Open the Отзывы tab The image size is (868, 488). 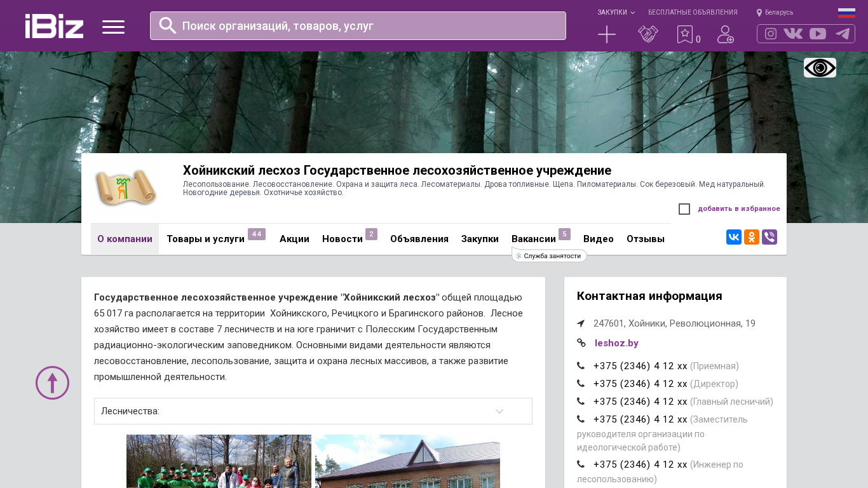point(646,239)
